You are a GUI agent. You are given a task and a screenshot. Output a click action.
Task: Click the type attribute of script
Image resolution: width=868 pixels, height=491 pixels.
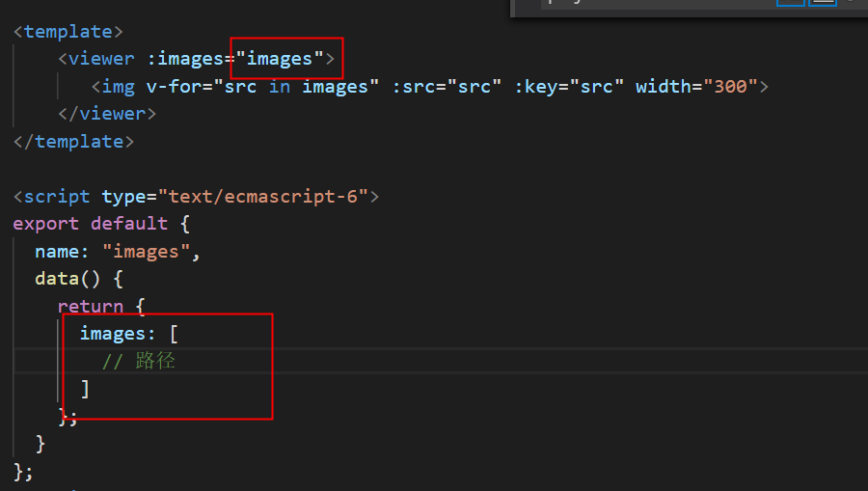tap(123, 197)
